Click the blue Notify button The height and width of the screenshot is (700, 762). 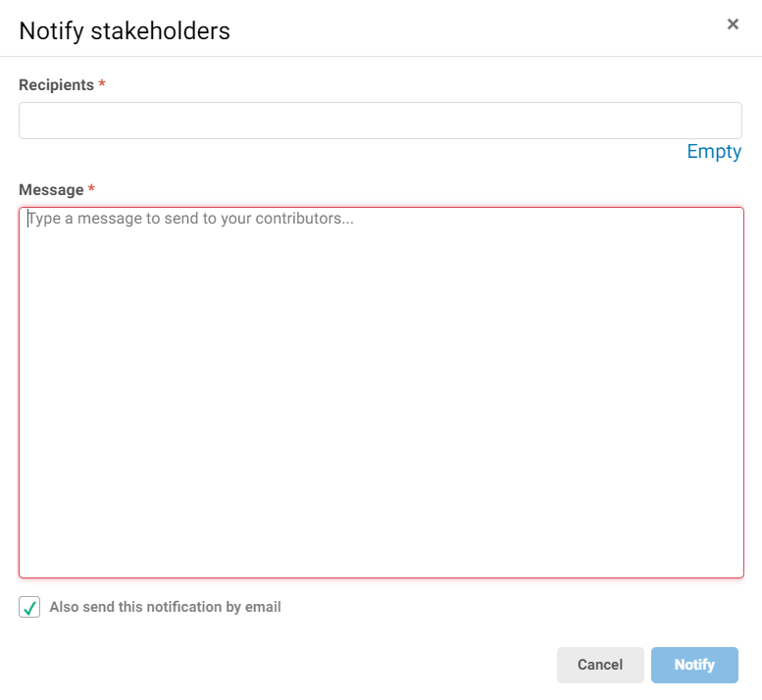pyautogui.click(x=694, y=665)
